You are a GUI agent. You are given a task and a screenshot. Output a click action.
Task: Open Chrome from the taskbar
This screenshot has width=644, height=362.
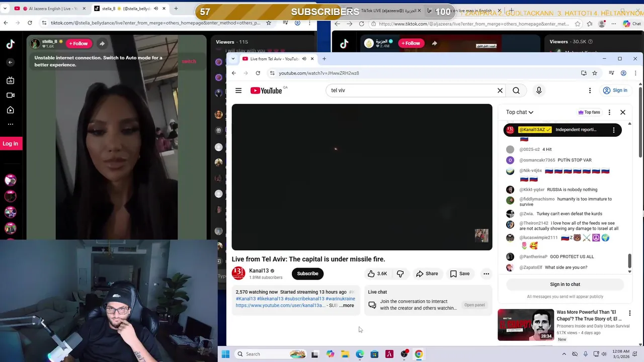(419, 354)
